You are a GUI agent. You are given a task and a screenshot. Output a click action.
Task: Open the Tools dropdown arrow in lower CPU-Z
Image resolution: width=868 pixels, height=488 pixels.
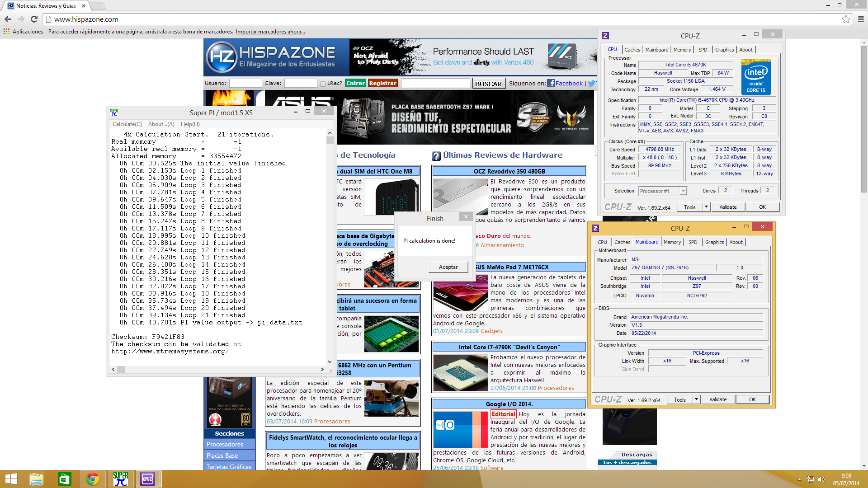point(696,399)
